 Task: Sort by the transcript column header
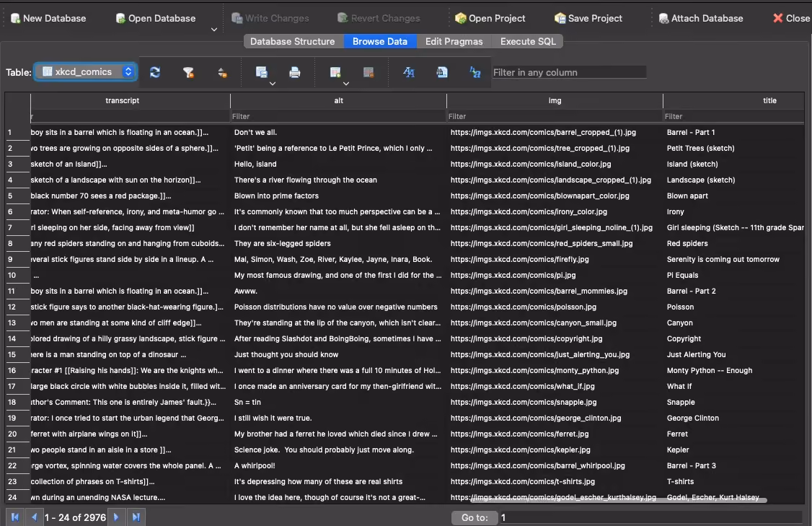pos(131,100)
